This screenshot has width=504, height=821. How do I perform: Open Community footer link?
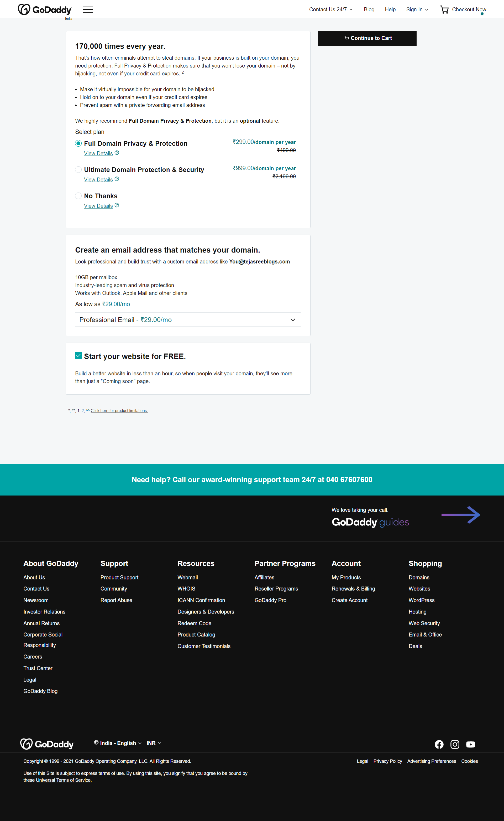click(114, 589)
